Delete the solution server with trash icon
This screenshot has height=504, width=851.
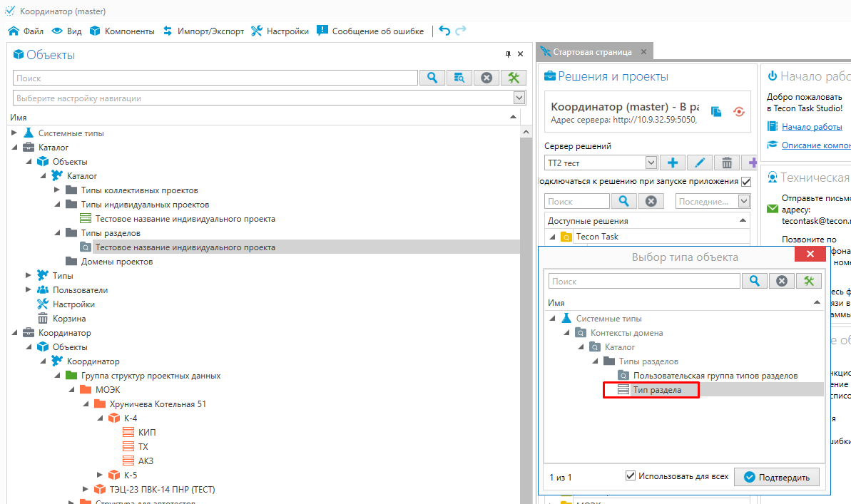726,163
